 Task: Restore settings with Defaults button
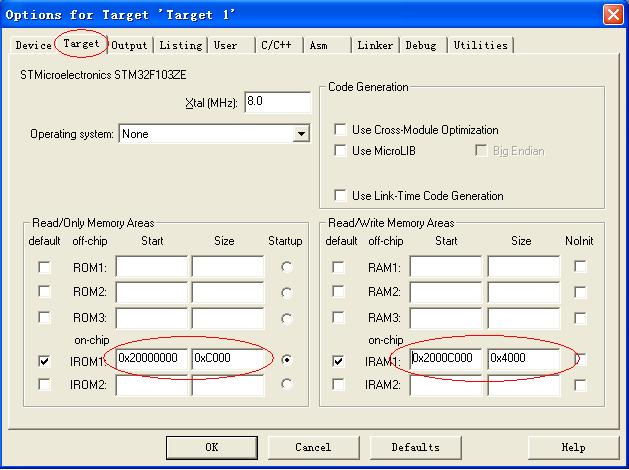(415, 448)
